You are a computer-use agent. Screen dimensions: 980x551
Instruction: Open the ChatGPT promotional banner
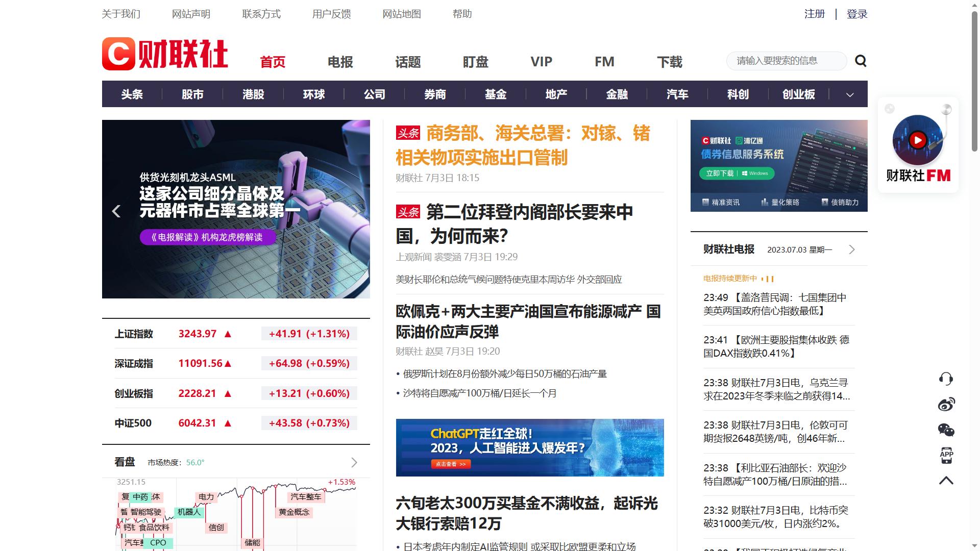pos(529,447)
